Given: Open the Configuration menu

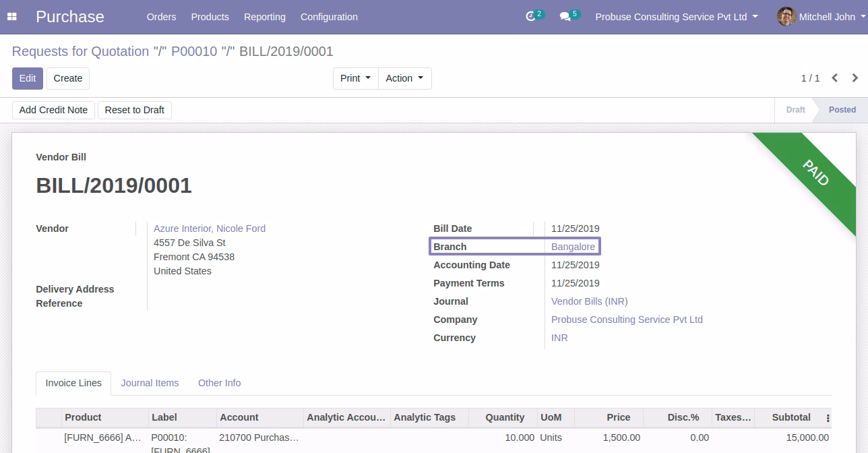Looking at the screenshot, I should [x=329, y=17].
